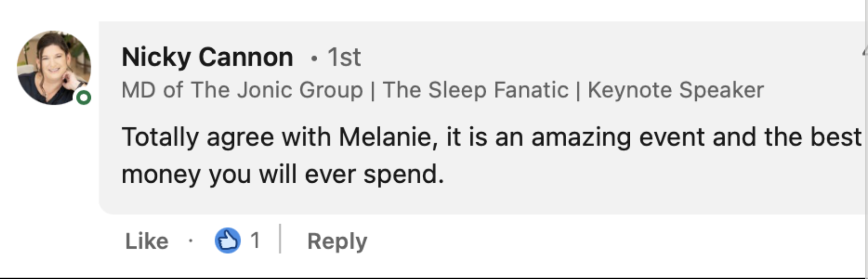Click the 1st connection degree label
Image resolution: width=868 pixels, height=279 pixels.
[344, 57]
